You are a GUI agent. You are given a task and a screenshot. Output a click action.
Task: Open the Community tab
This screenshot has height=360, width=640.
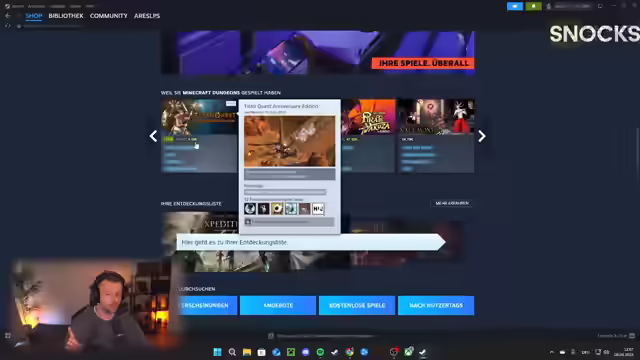(109, 16)
